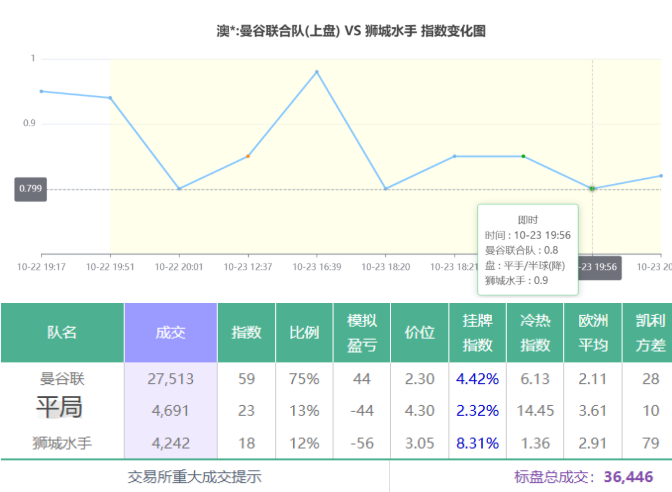Click the 0.799 y-axis value marker
This screenshot has height=492, width=672.
click(x=31, y=188)
